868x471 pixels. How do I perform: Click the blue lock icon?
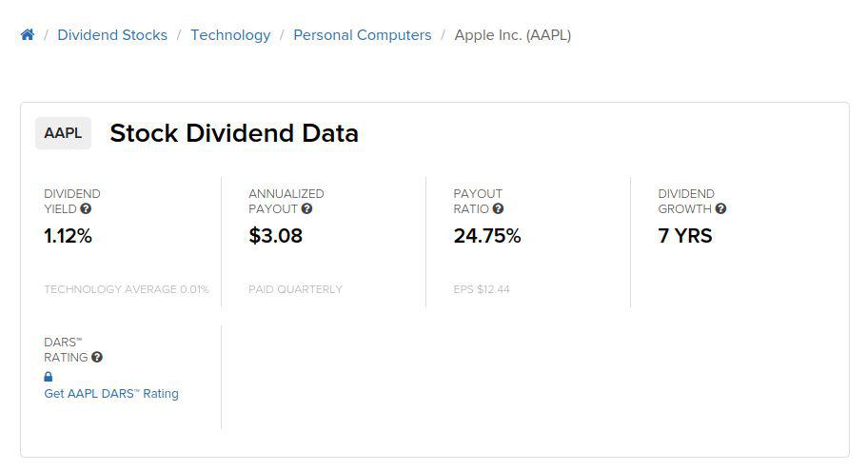point(49,377)
